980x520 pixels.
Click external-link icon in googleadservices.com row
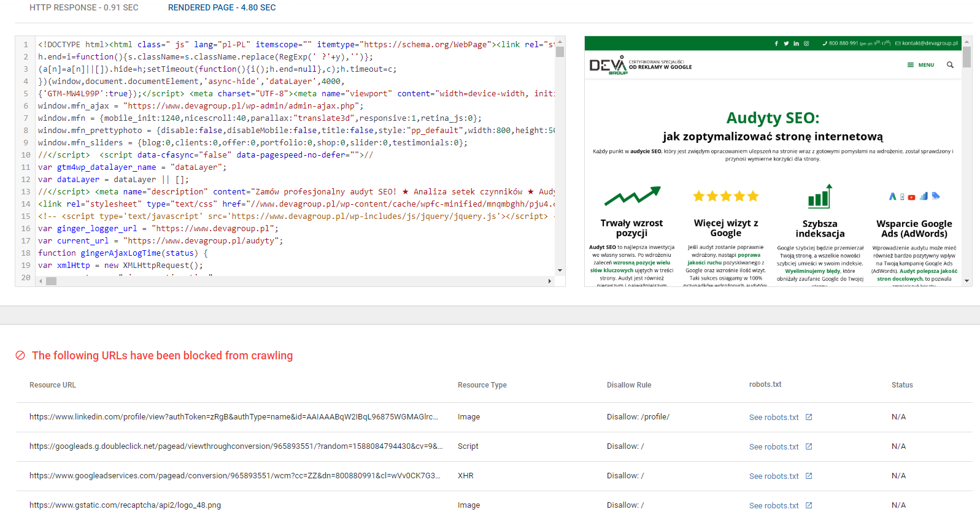[x=809, y=476]
